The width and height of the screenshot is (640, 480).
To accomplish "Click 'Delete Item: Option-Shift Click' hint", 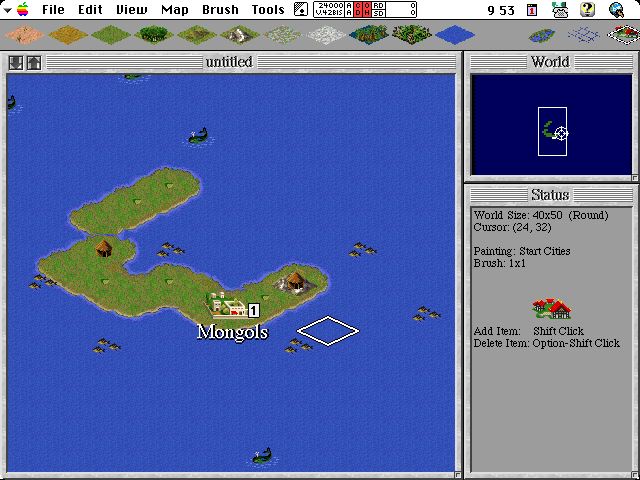I will 547,343.
